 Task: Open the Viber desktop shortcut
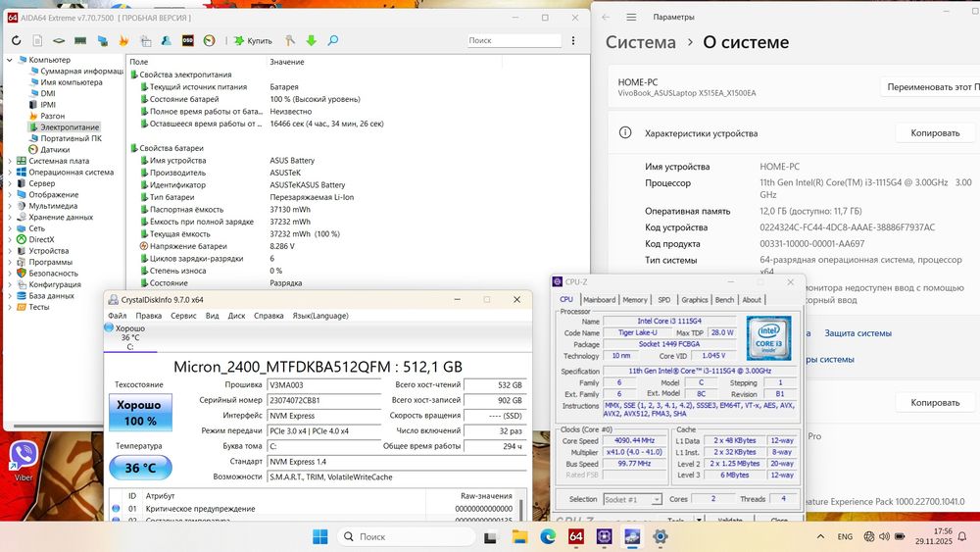click(24, 462)
